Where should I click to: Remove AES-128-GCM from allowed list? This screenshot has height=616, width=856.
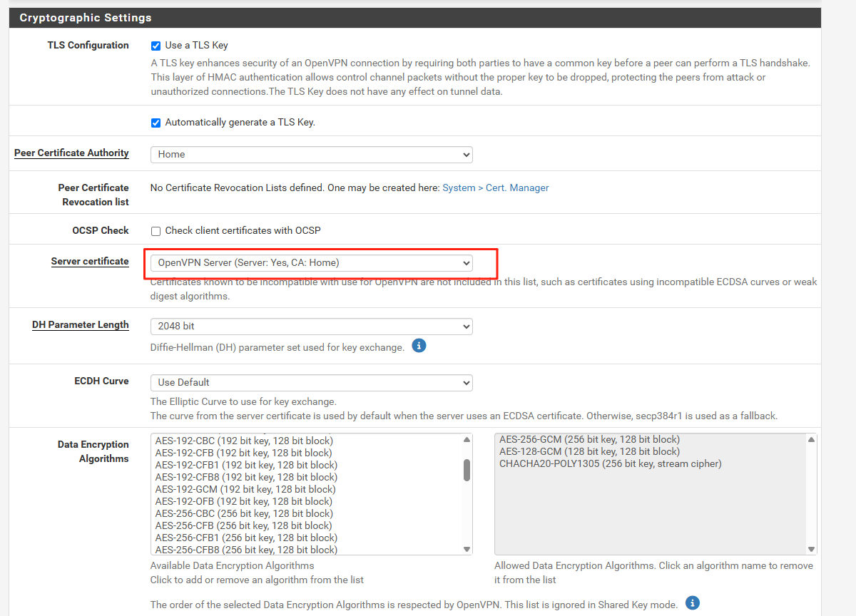589,451
